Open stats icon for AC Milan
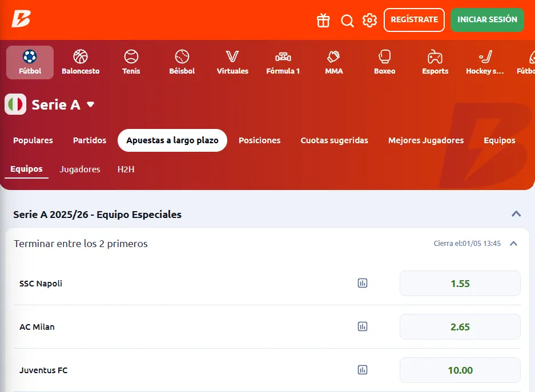The height and width of the screenshot is (392, 535). pos(363,326)
